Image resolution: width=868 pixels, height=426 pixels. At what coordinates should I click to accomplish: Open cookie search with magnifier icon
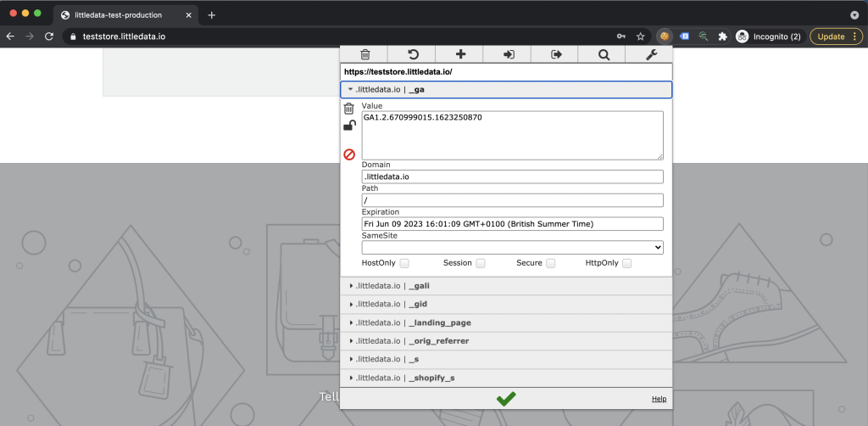tap(604, 54)
